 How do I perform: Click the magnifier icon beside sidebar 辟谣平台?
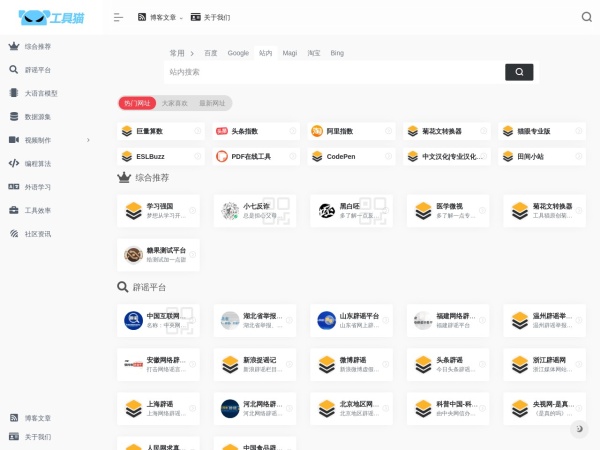coord(14,70)
